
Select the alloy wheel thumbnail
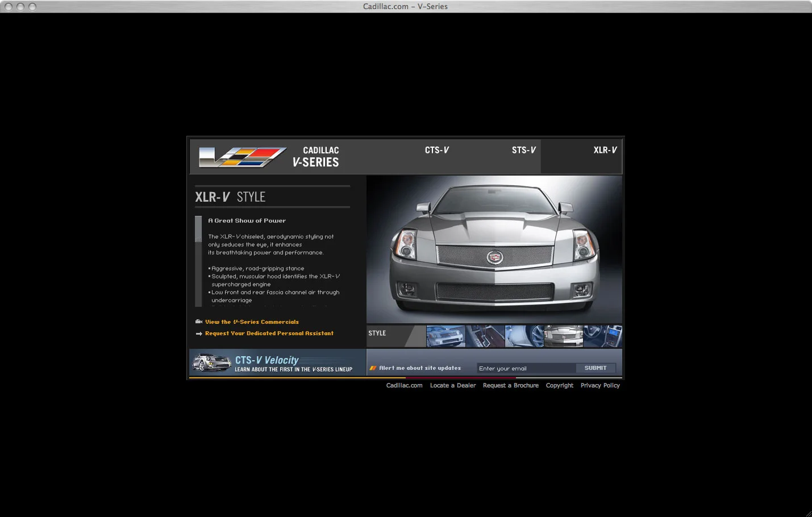(524, 336)
